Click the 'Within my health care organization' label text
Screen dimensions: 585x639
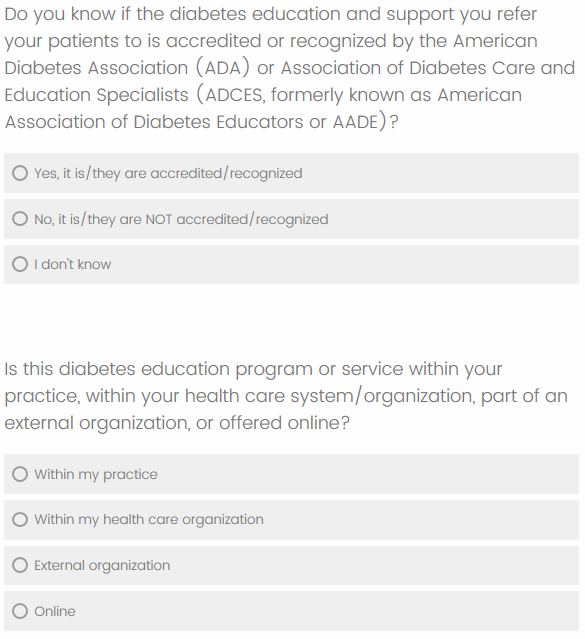click(x=149, y=520)
